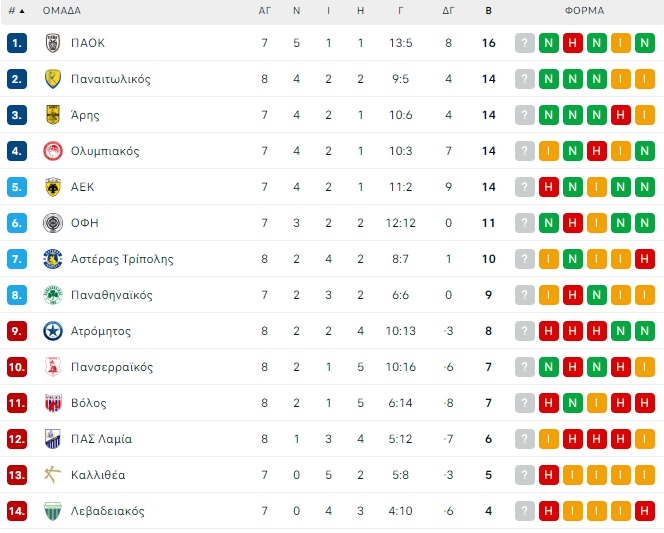The width and height of the screenshot is (664, 533).
Task: Click the ΟΜΑΔΑ column header
Action: point(62,11)
